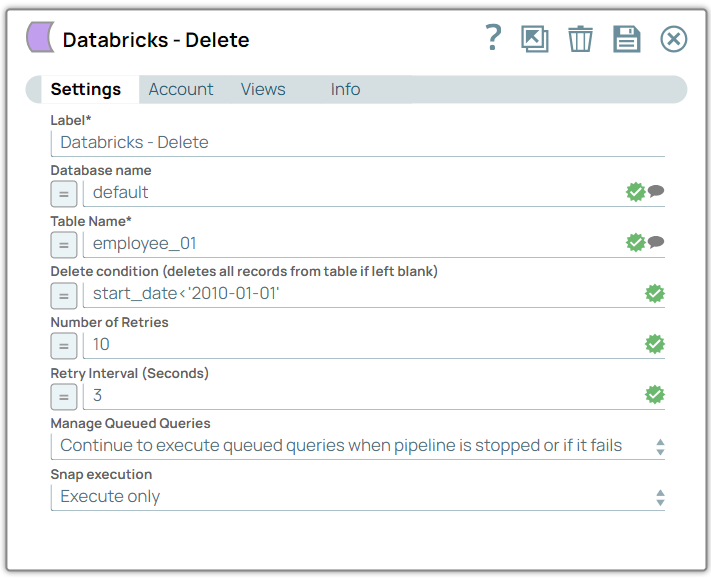Toggle expression button for Table Name

coord(64,244)
